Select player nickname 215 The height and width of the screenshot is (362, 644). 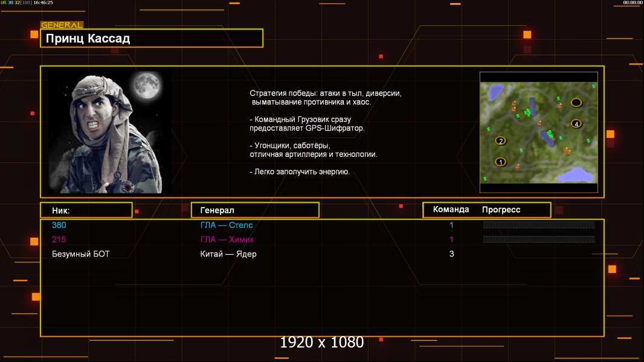click(x=59, y=240)
